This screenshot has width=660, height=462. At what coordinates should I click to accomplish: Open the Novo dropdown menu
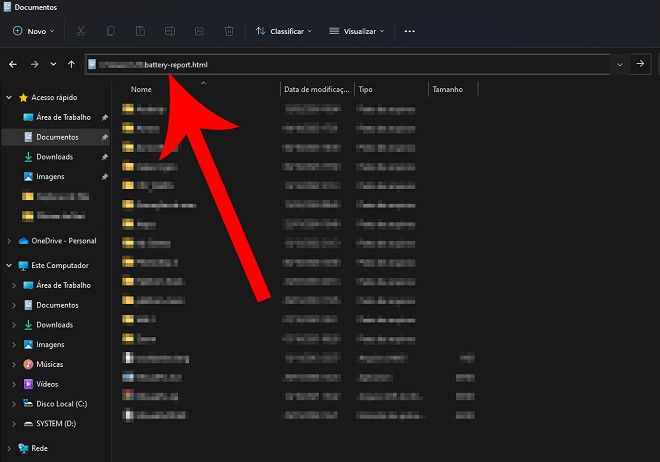(35, 31)
